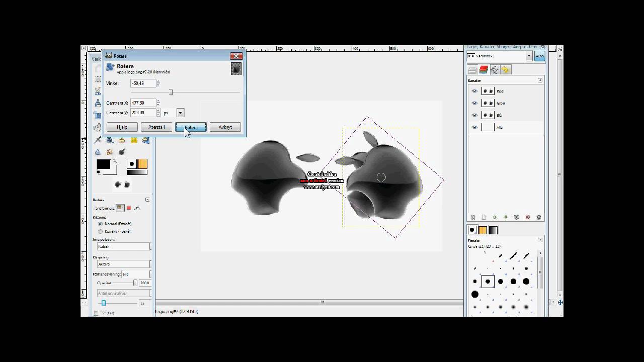Open the Interpolation Kubisk dropdown
Screen dimensions: 644x362
pyautogui.click(x=123, y=246)
